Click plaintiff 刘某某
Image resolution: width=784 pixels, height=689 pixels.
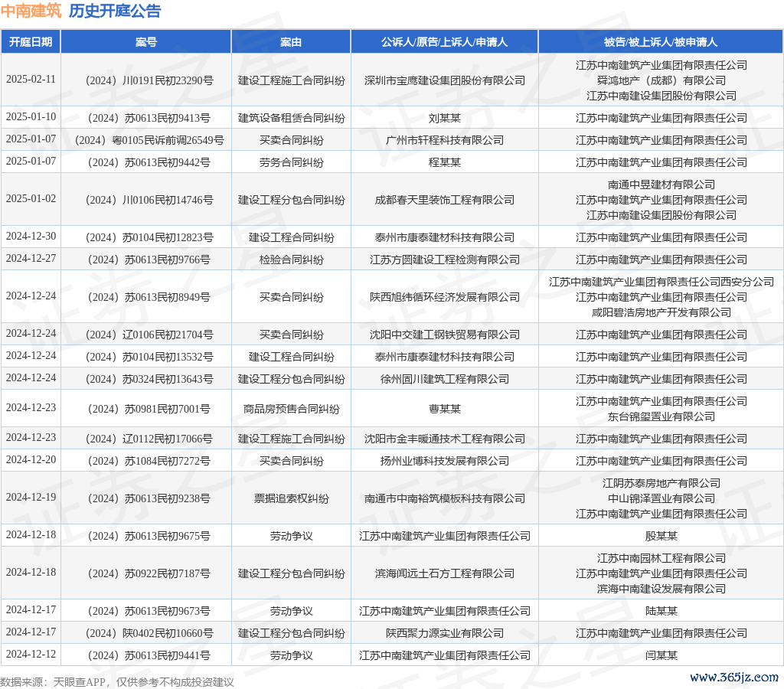(x=445, y=118)
